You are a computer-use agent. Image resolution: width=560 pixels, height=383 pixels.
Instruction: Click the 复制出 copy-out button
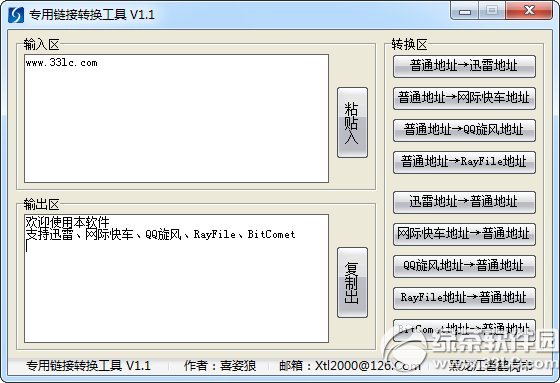click(352, 282)
